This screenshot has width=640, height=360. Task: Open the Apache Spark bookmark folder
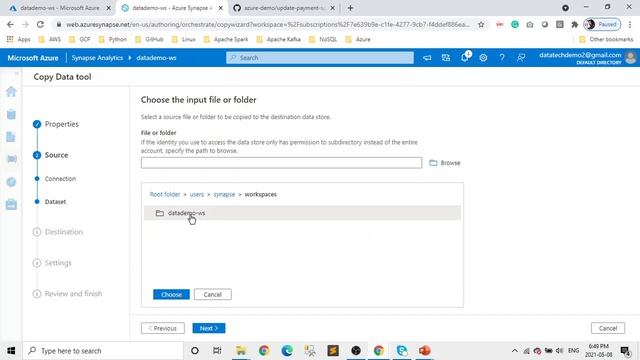226,40
